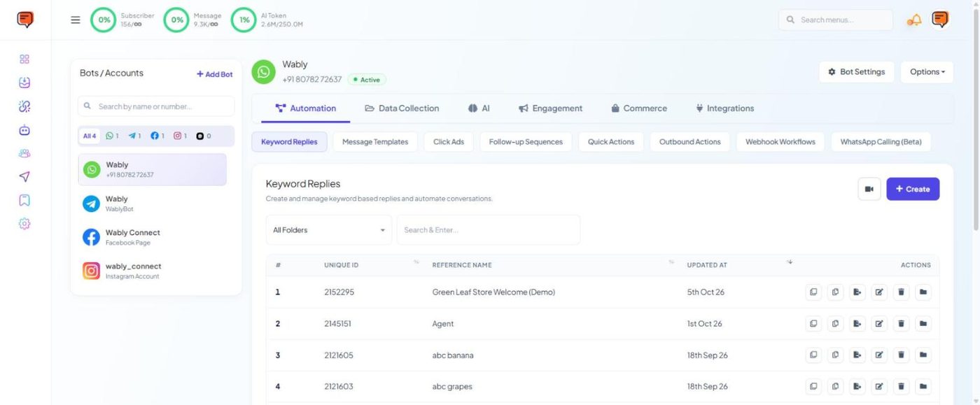Click the copy icon for abc banana

[835, 355]
